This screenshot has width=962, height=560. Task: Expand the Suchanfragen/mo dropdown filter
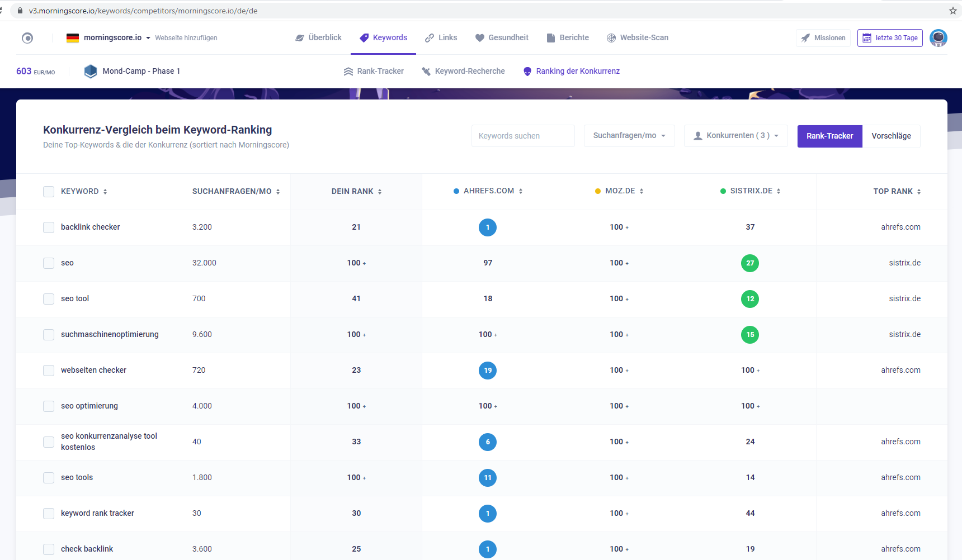(629, 136)
